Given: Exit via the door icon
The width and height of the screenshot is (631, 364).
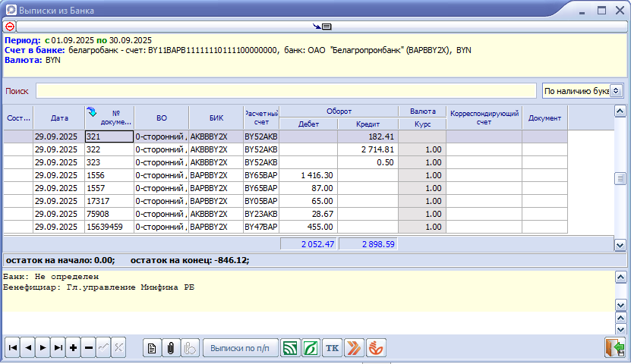Looking at the screenshot, I should tap(614, 347).
